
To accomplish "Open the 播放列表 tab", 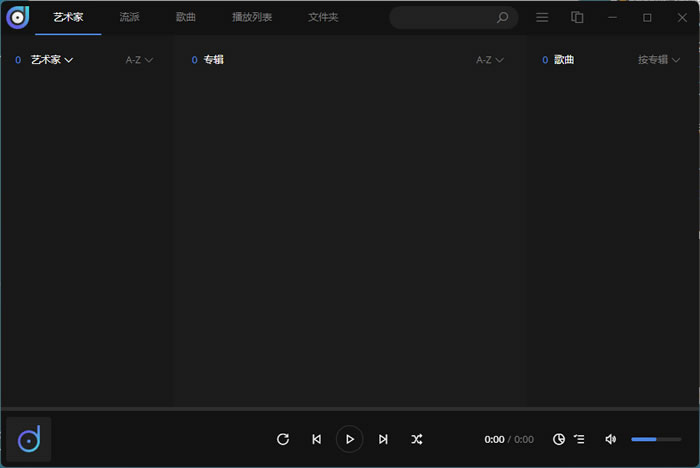I will tap(252, 17).
